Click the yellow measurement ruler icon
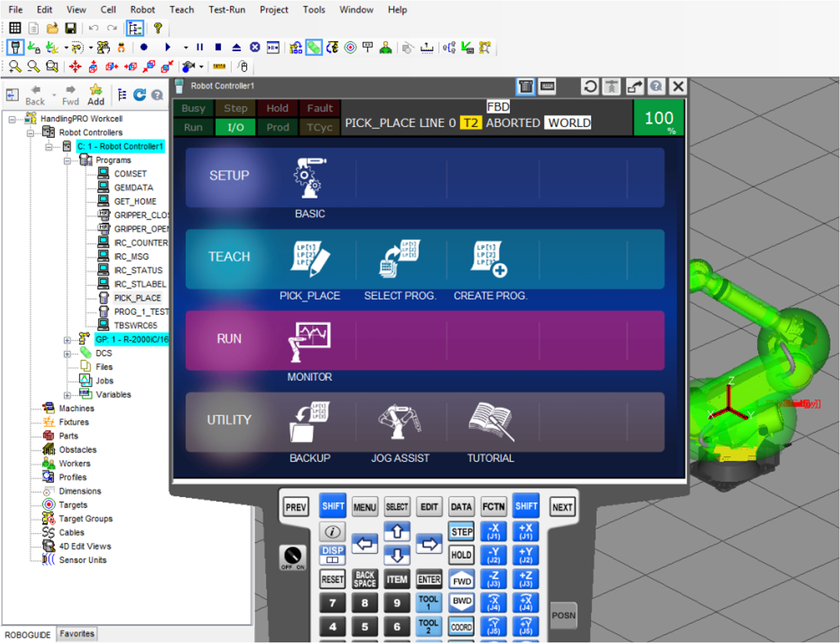The image size is (840, 643). [x=220, y=66]
